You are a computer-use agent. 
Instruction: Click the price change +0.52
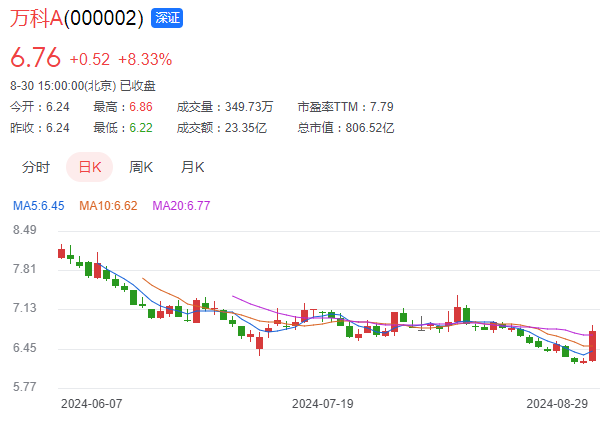[90, 59]
